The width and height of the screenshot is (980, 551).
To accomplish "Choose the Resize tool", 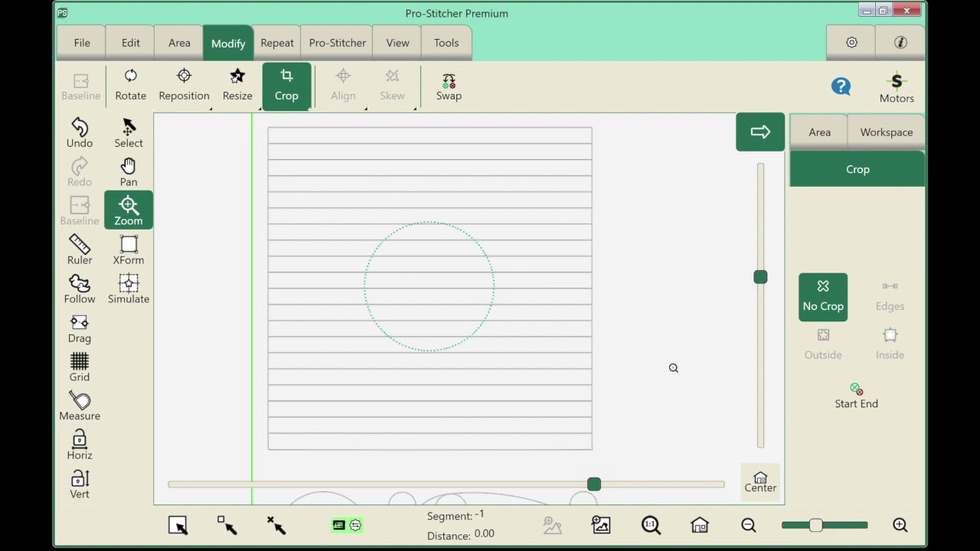I will pyautogui.click(x=237, y=85).
